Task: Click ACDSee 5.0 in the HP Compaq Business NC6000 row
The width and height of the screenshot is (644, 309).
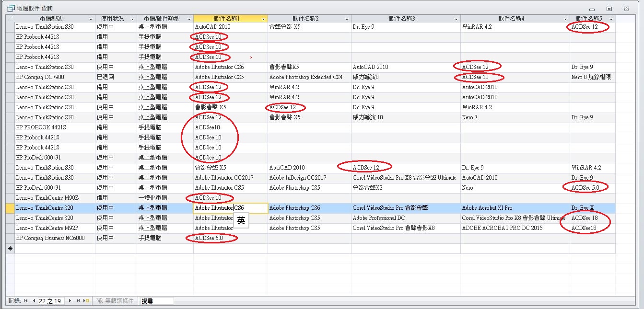Action: click(231, 238)
